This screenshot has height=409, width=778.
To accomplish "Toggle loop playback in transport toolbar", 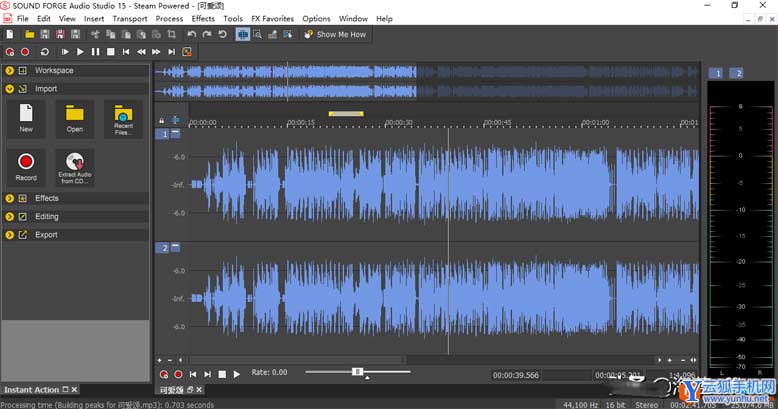I will 44,51.
